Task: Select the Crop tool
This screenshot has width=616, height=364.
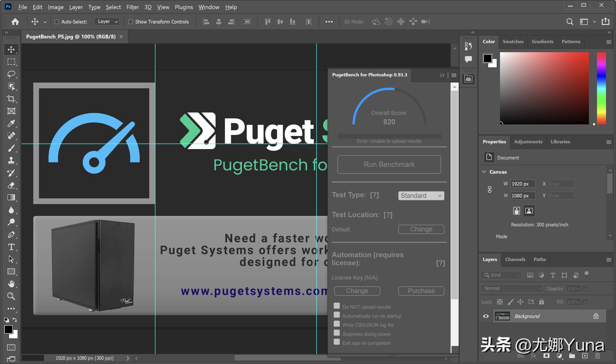Action: coord(11,99)
